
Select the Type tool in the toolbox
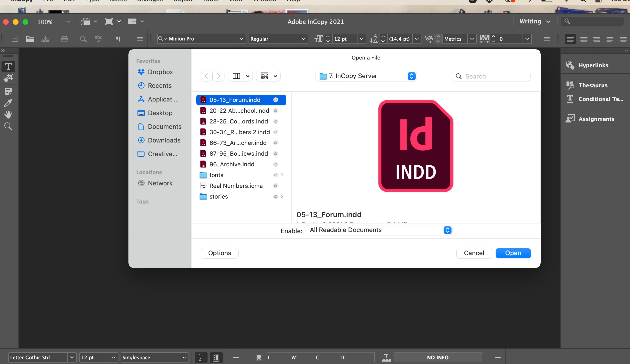tap(8, 66)
